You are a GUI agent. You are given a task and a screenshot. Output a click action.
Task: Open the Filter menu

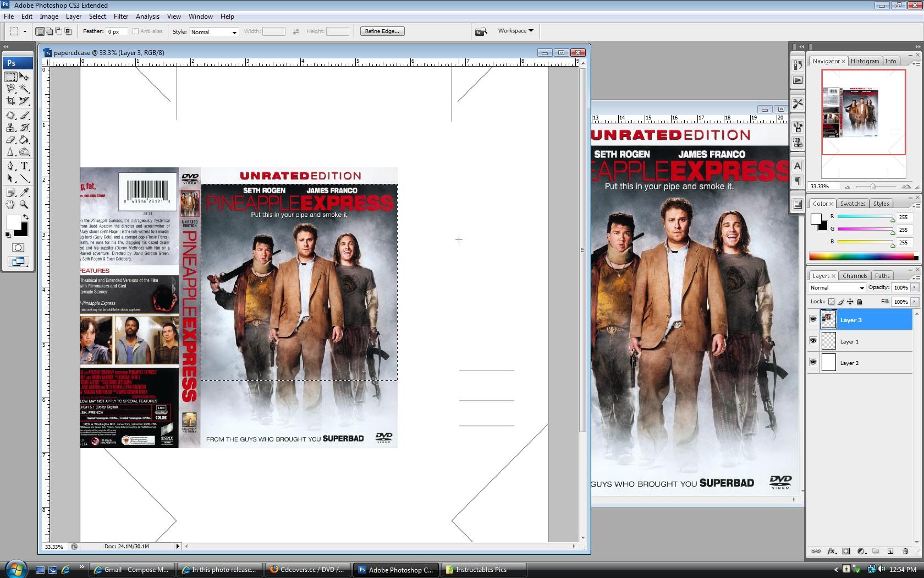(121, 17)
